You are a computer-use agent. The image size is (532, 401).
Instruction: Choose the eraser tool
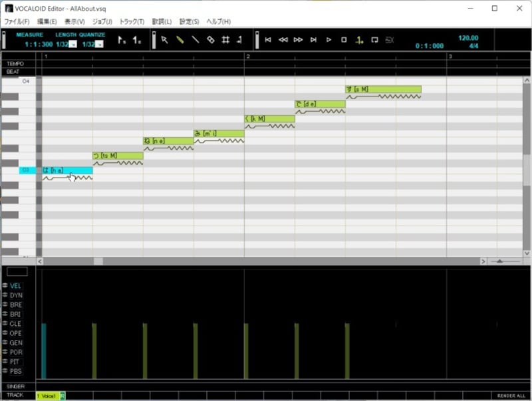coord(210,40)
